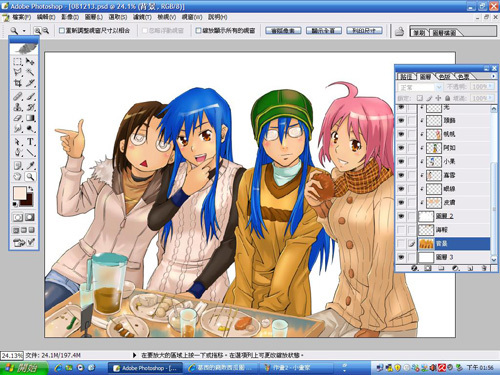Hide the 帆帆 layer eye icon
This screenshot has height=375, width=500.
tap(401, 134)
